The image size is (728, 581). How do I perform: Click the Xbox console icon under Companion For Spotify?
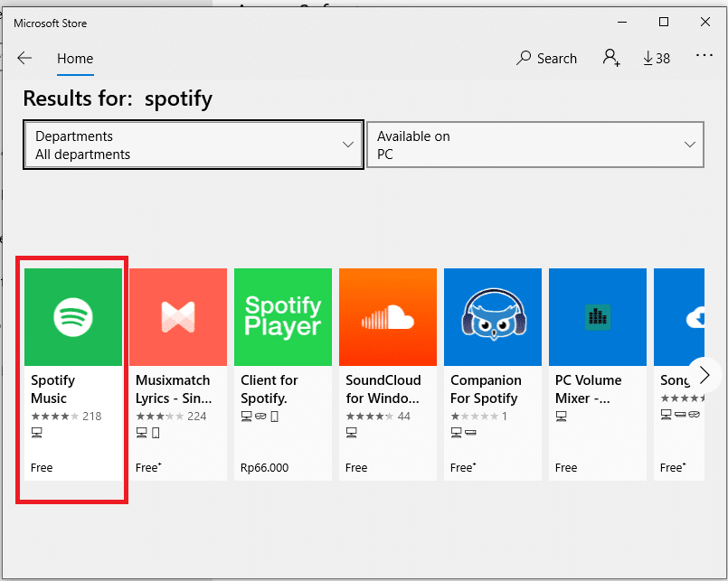[x=470, y=433]
